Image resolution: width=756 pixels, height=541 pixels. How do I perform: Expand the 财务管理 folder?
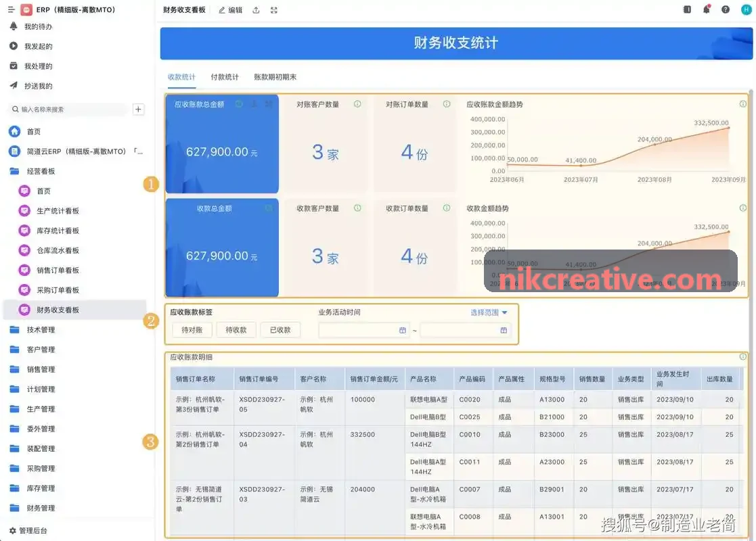pyautogui.click(x=41, y=508)
